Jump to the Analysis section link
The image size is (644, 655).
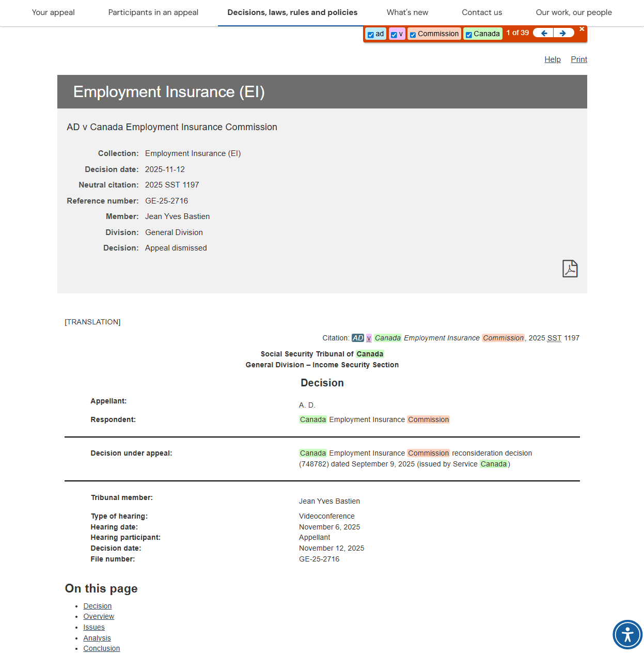click(97, 638)
